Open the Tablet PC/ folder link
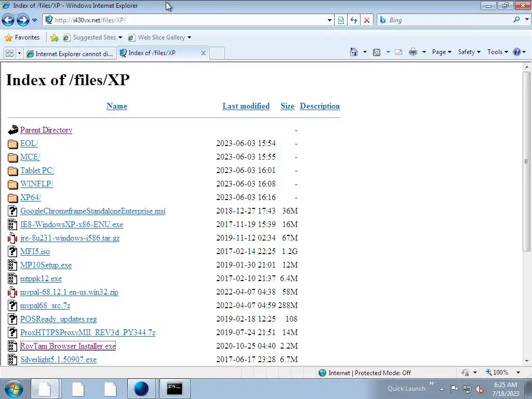Image resolution: width=532 pixels, height=399 pixels. [x=37, y=170]
